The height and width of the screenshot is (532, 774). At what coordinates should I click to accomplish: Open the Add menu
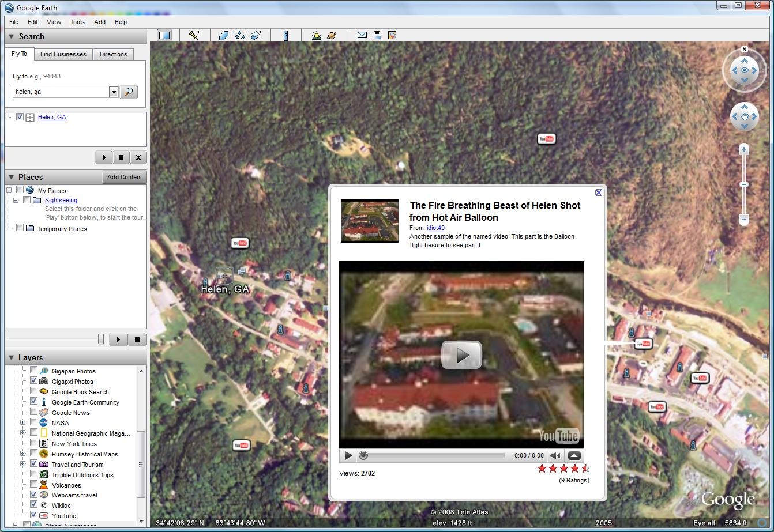(x=100, y=22)
